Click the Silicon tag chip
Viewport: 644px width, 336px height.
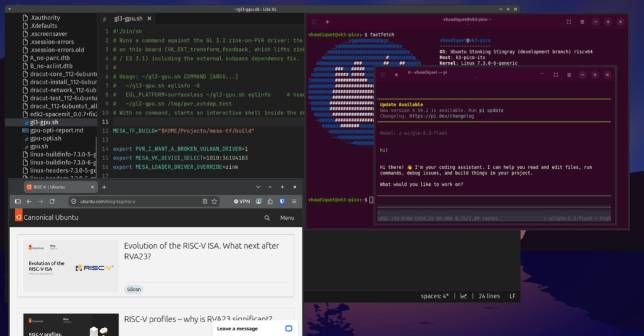click(x=133, y=290)
